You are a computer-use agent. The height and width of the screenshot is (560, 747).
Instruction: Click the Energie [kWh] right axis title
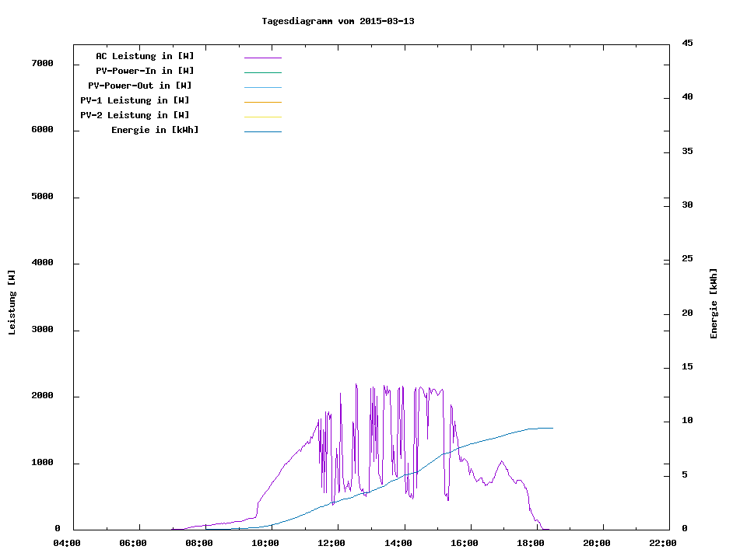tap(714, 303)
